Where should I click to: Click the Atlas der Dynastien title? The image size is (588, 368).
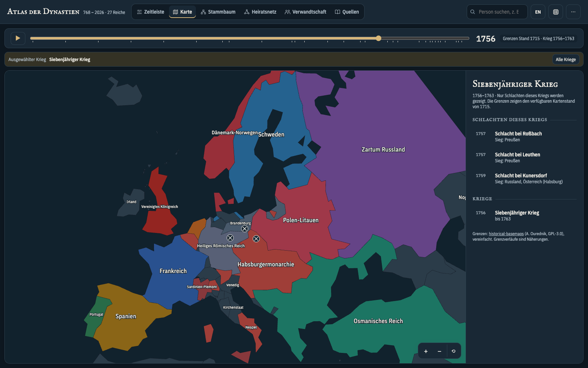point(43,11)
